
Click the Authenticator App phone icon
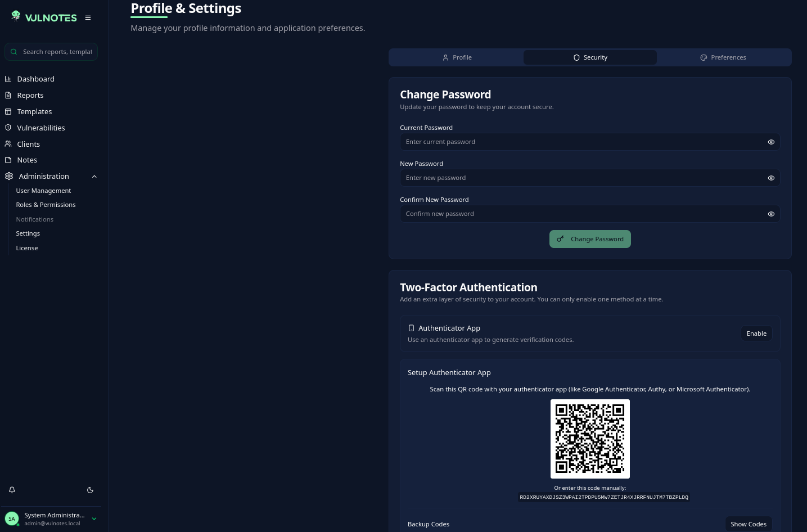click(x=411, y=328)
